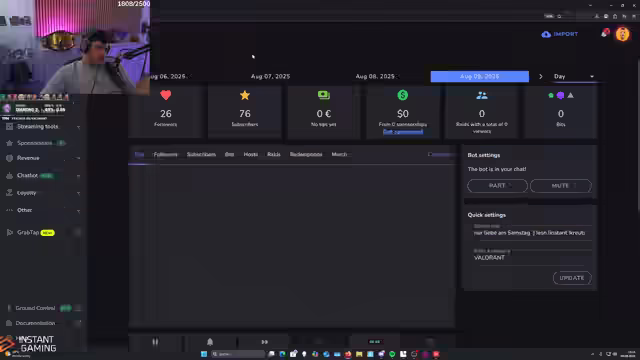Image resolution: width=640 pixels, height=360 pixels.
Task: Expand the Other section
Action: click(x=78, y=211)
